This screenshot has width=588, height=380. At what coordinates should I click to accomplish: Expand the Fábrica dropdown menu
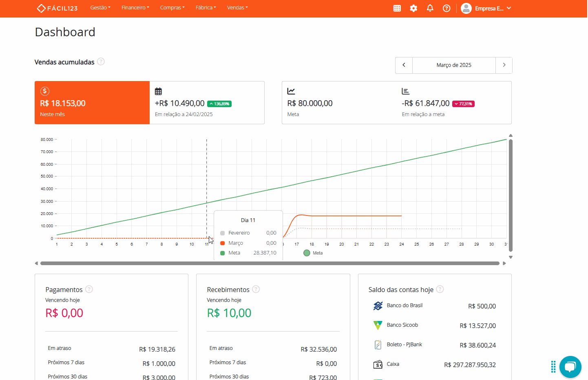[x=206, y=8]
